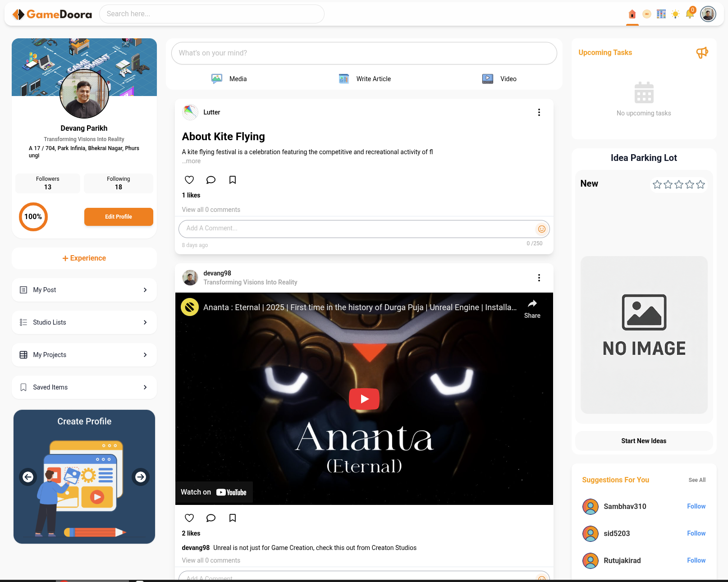View all comments on the Kite Flying post

[211, 210]
